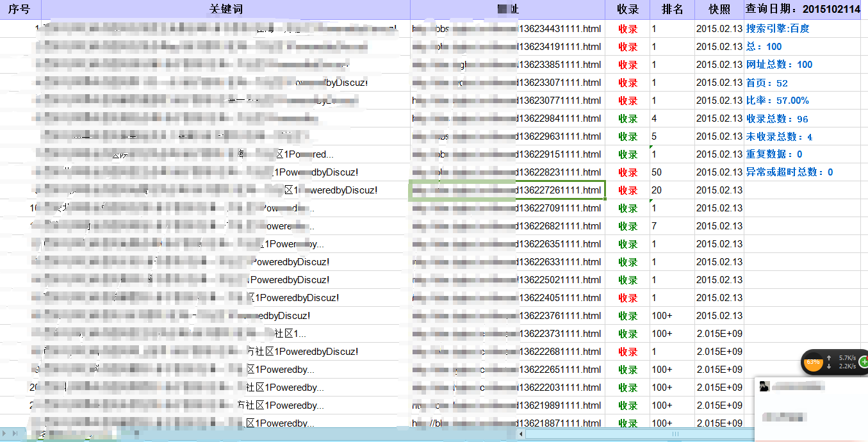Click the download speed arrow in the floating widget
Screen dimensions: 868x442
(829, 367)
